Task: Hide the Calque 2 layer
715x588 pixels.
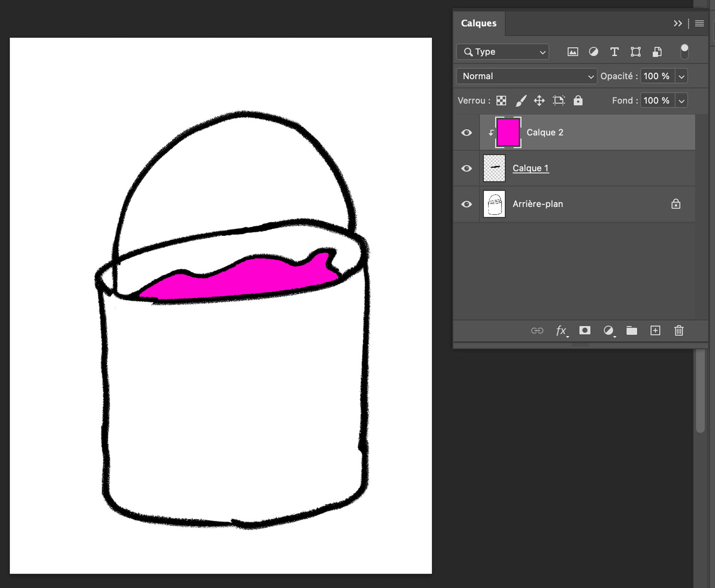Action: pyautogui.click(x=467, y=132)
